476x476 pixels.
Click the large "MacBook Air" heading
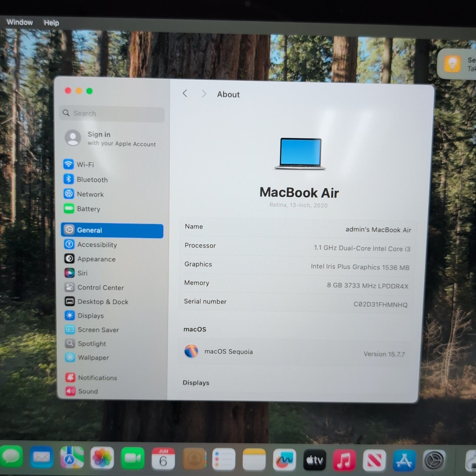299,192
